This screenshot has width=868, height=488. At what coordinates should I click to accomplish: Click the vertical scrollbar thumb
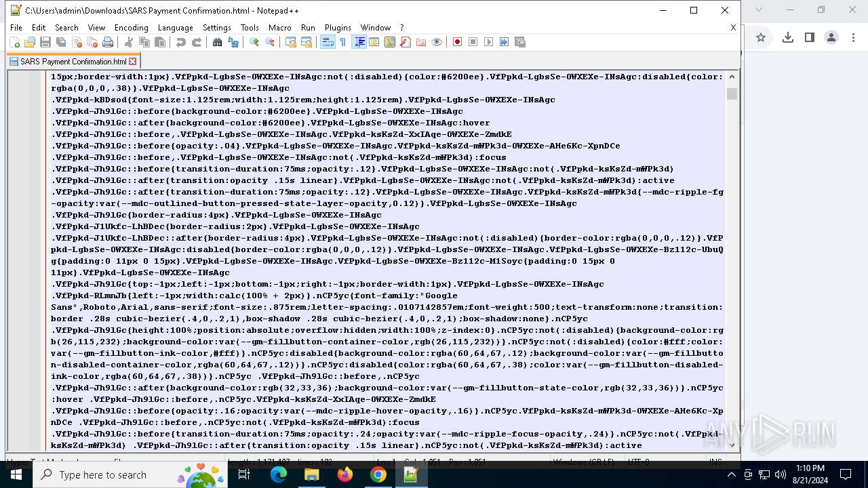(x=732, y=94)
